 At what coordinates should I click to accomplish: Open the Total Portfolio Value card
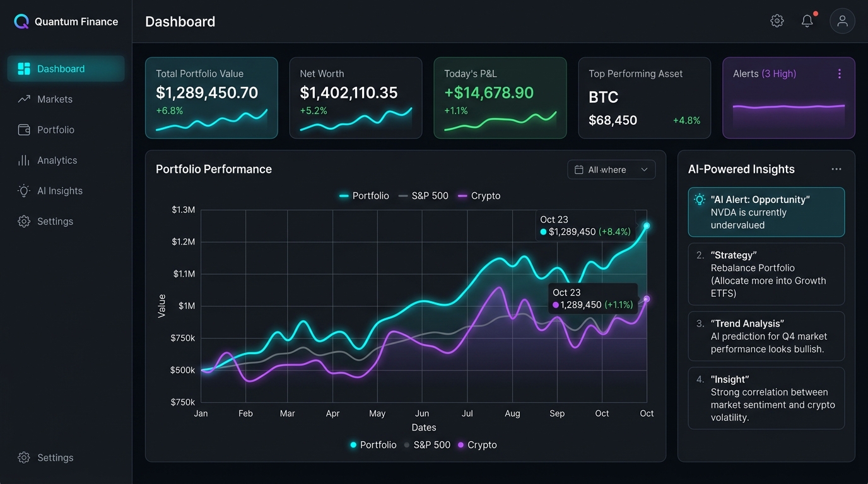211,98
